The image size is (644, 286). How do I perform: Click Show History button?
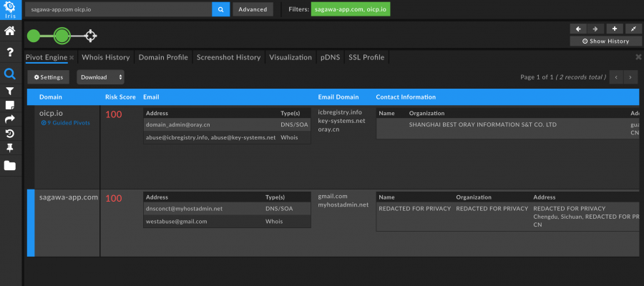[x=606, y=41]
